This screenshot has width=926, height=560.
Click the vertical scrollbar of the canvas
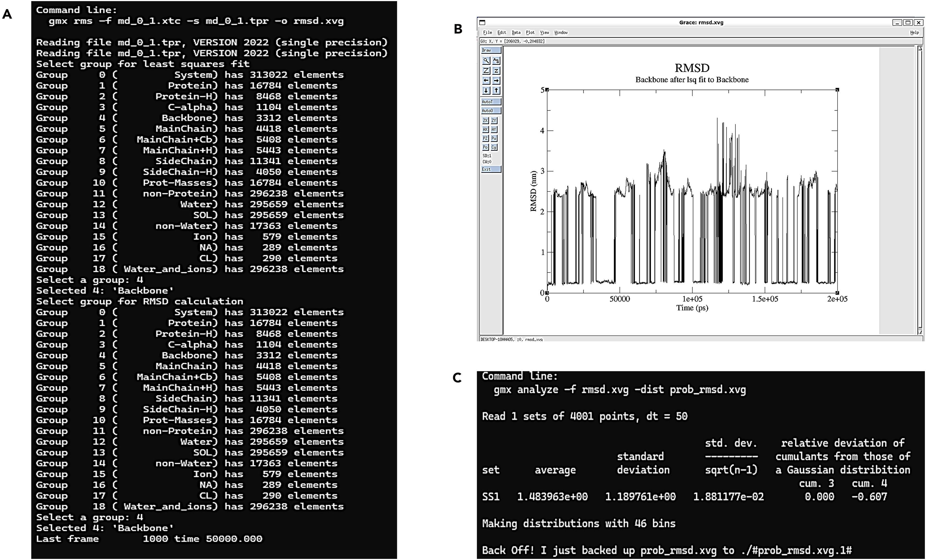[x=920, y=188]
